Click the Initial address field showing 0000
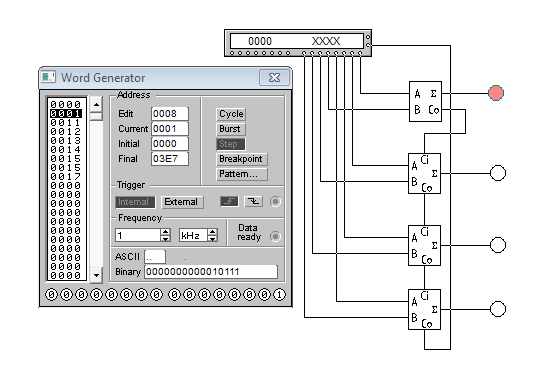 170,144
